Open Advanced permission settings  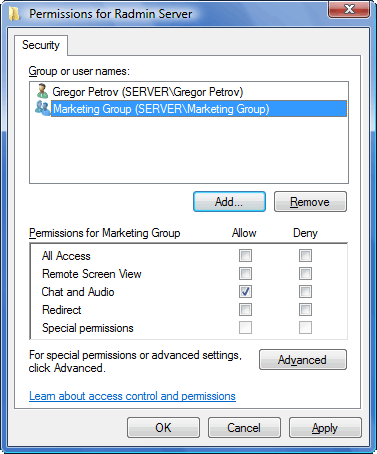[x=303, y=360]
